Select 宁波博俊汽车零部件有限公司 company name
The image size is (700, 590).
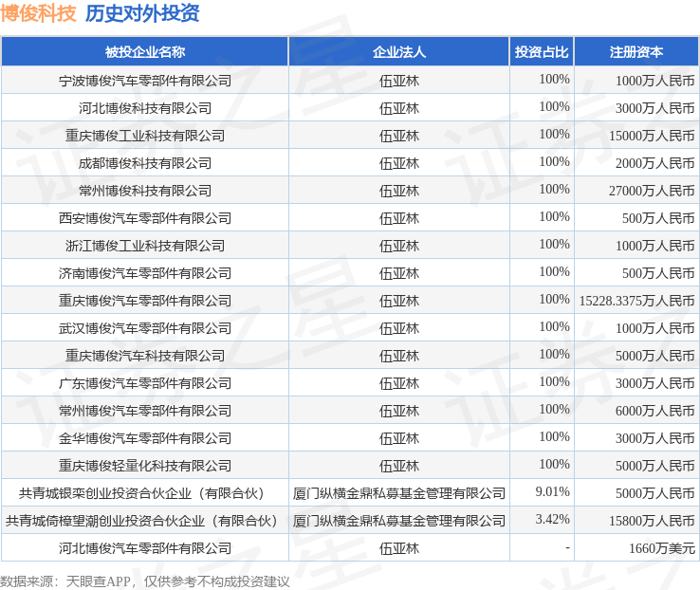[x=145, y=81]
